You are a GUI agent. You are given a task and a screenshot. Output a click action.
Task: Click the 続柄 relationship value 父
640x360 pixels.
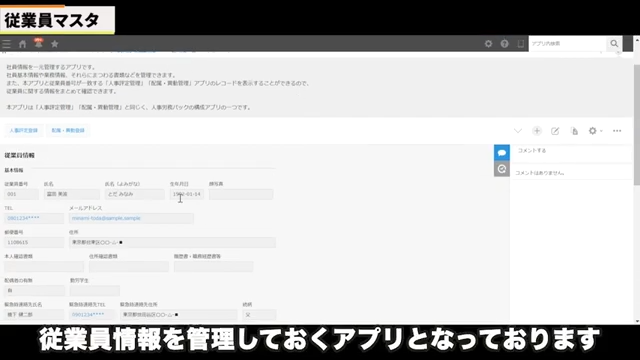tap(259, 315)
